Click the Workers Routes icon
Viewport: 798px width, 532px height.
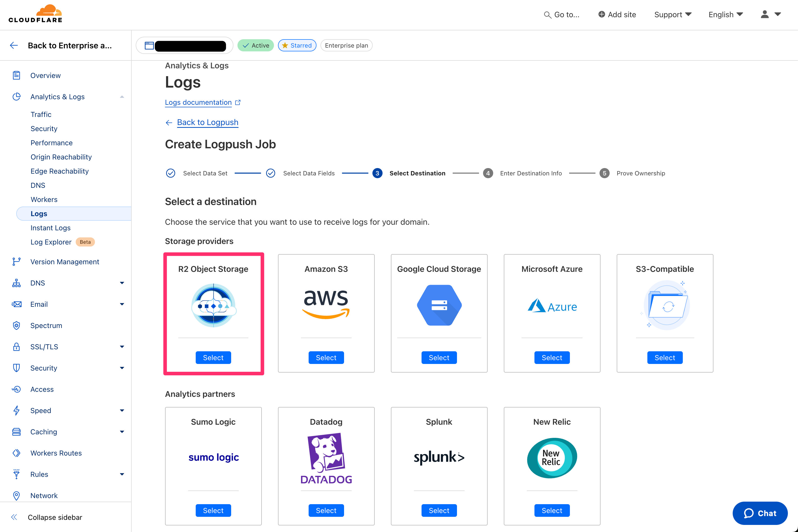point(16,453)
